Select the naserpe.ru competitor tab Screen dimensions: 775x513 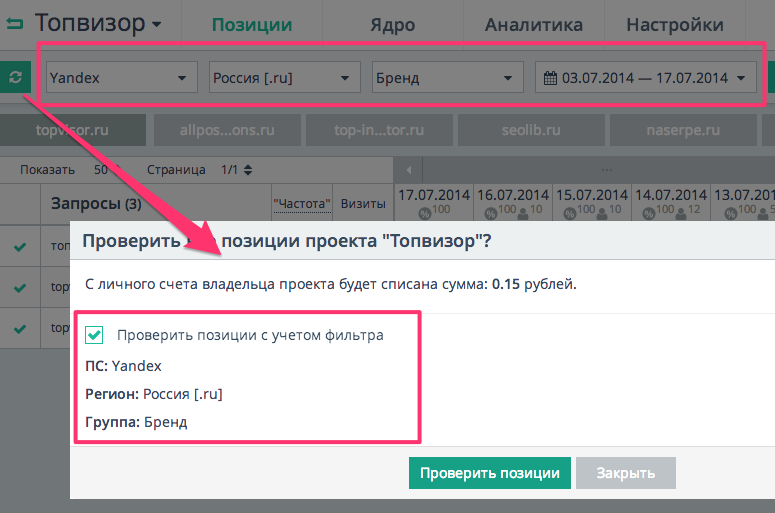tap(683, 130)
